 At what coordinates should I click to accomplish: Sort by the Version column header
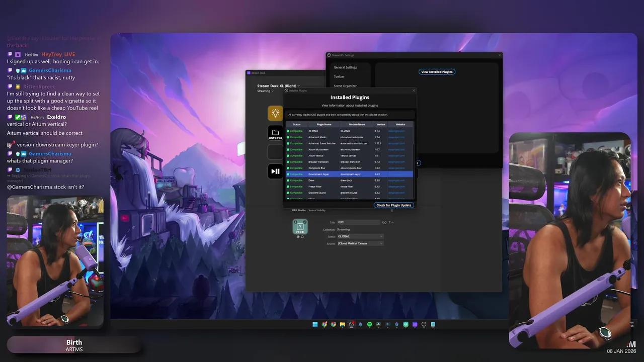click(381, 124)
